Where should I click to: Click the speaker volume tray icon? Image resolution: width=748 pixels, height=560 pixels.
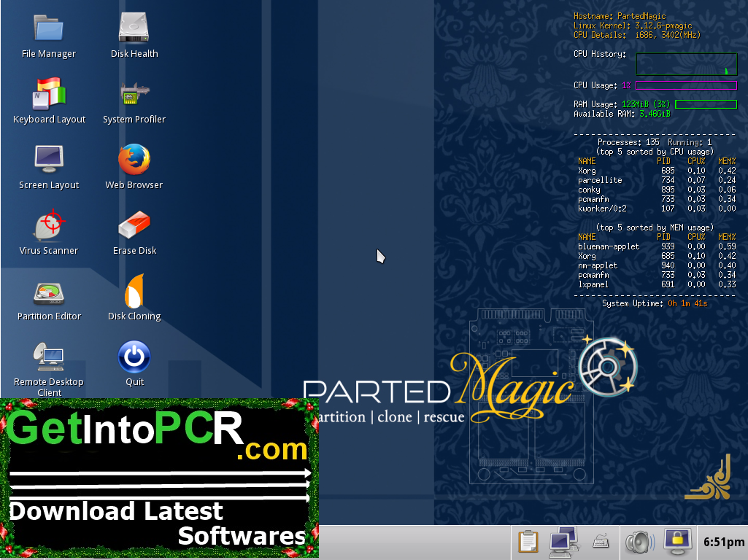pyautogui.click(x=640, y=542)
